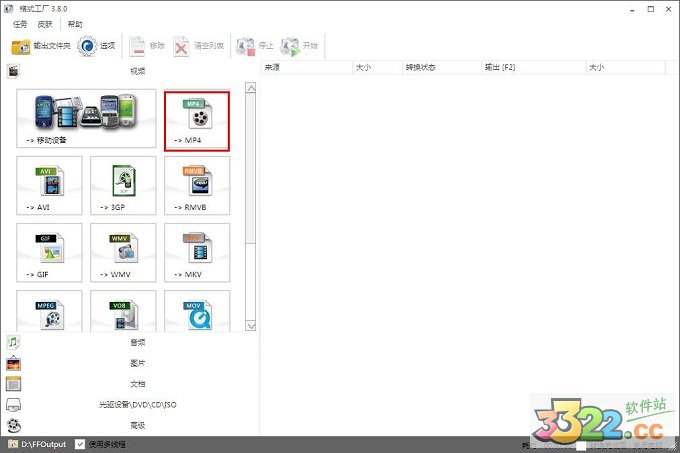
Task: Click the 3GP format conversion icon
Action: 123,186
